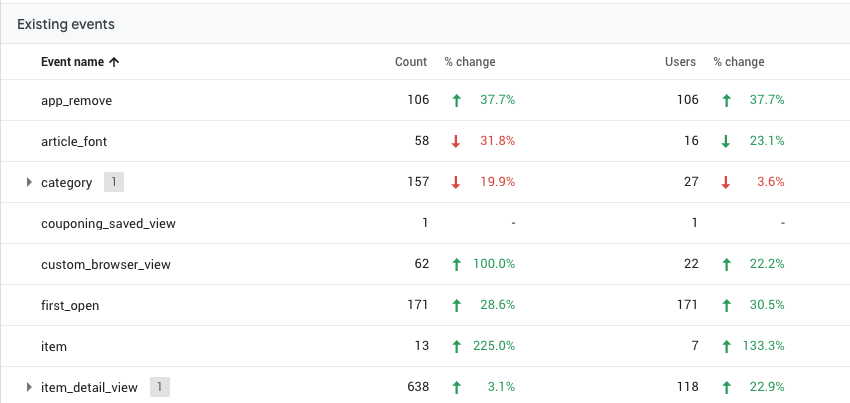Screen dimensions: 850x403
Task: Click the badge next to item_detail_view
Action: point(160,386)
